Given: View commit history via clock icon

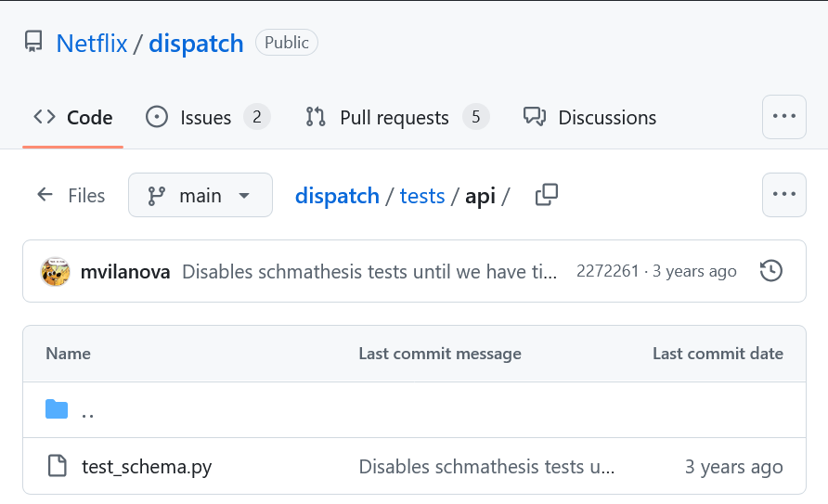Looking at the screenshot, I should (x=771, y=271).
